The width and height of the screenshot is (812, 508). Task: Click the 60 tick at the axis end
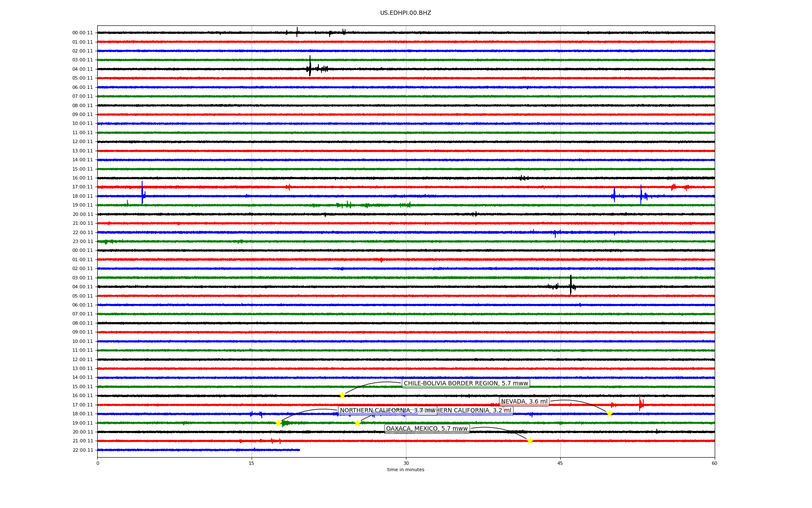point(714,463)
